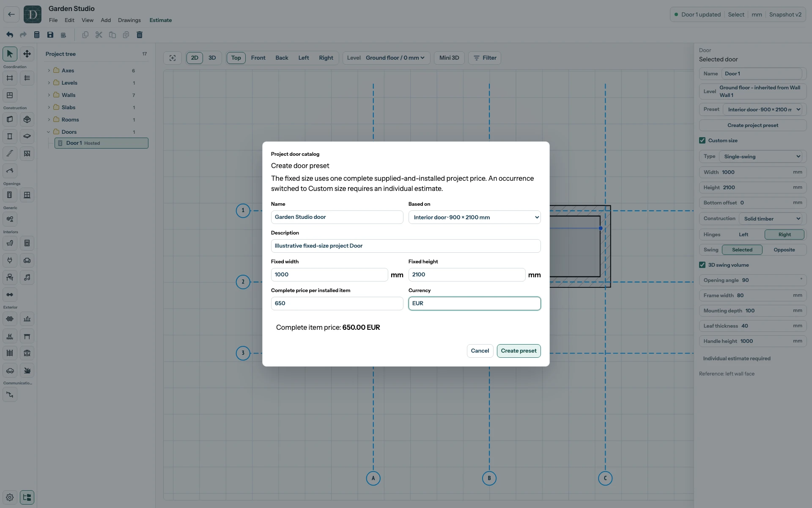This screenshot has height=508, width=812.
Task: Click the Create preset button
Action: tap(519, 351)
